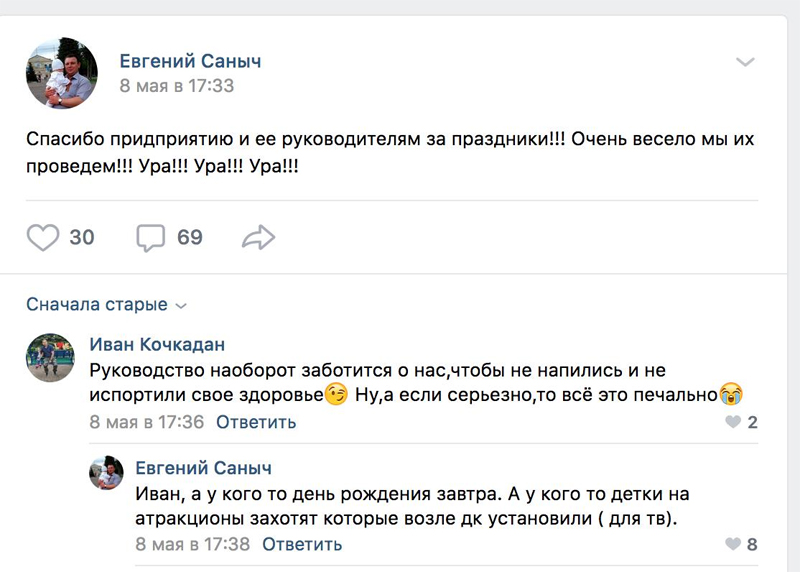Image resolution: width=800 pixels, height=572 pixels.
Task: Expand the 'Сначала старые' sort dropdown
Action: tap(106, 304)
